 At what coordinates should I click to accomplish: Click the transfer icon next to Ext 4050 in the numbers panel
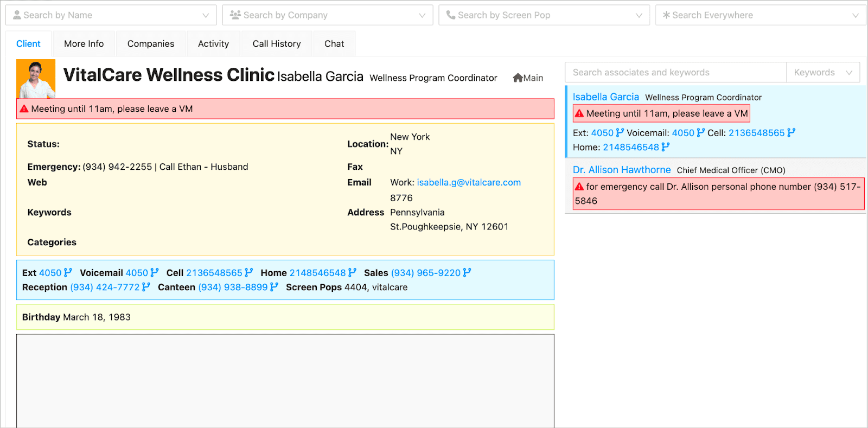pyautogui.click(x=68, y=272)
